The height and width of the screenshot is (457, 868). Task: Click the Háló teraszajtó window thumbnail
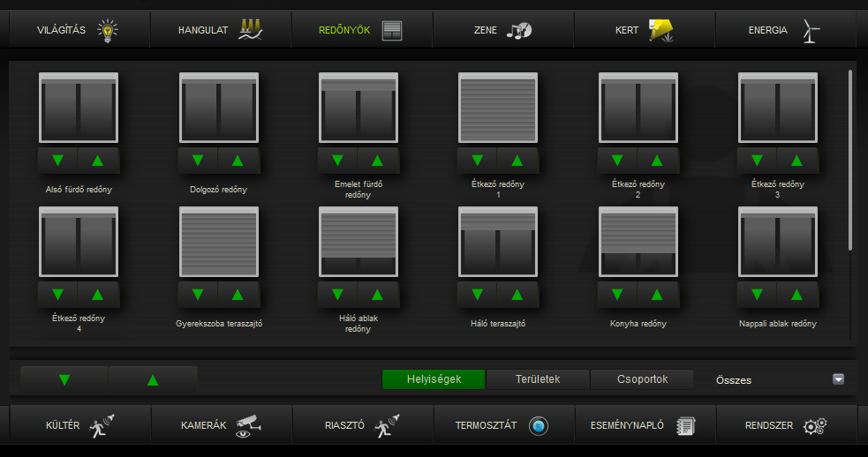tap(498, 242)
